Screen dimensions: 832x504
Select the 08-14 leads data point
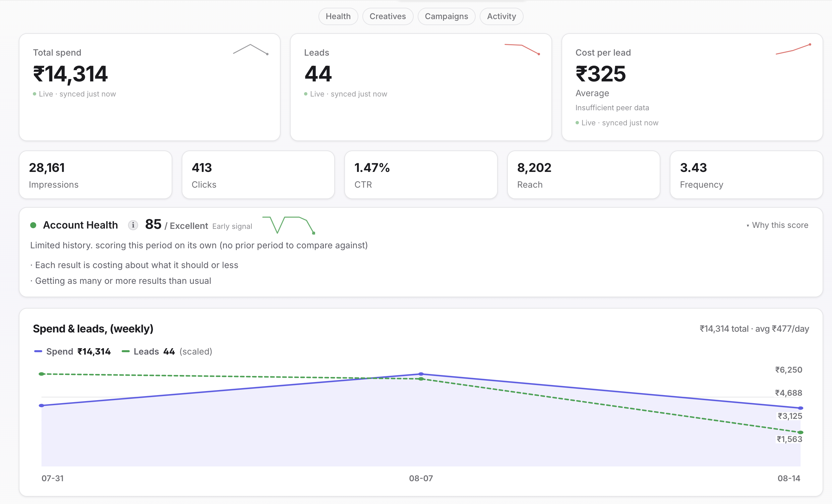click(x=800, y=432)
